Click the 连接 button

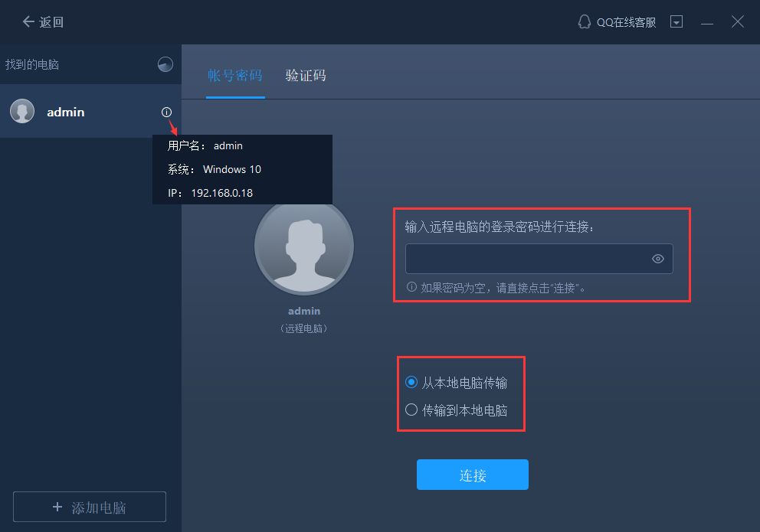473,475
